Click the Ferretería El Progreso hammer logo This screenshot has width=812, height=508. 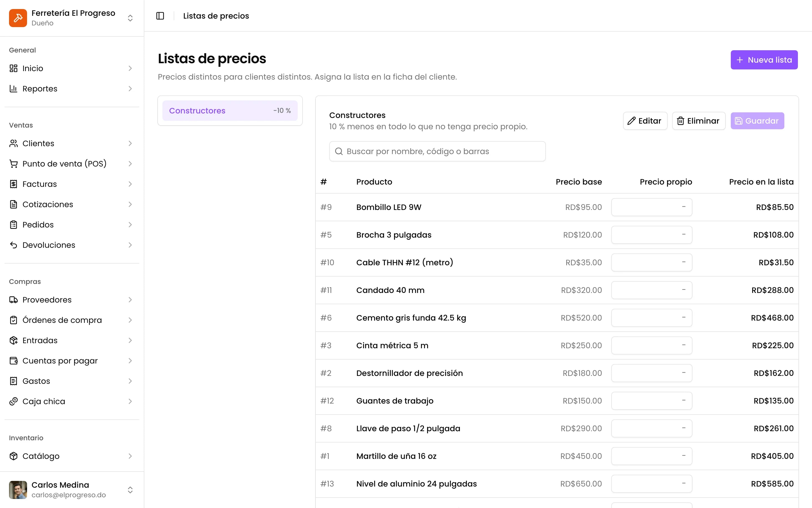18,18
